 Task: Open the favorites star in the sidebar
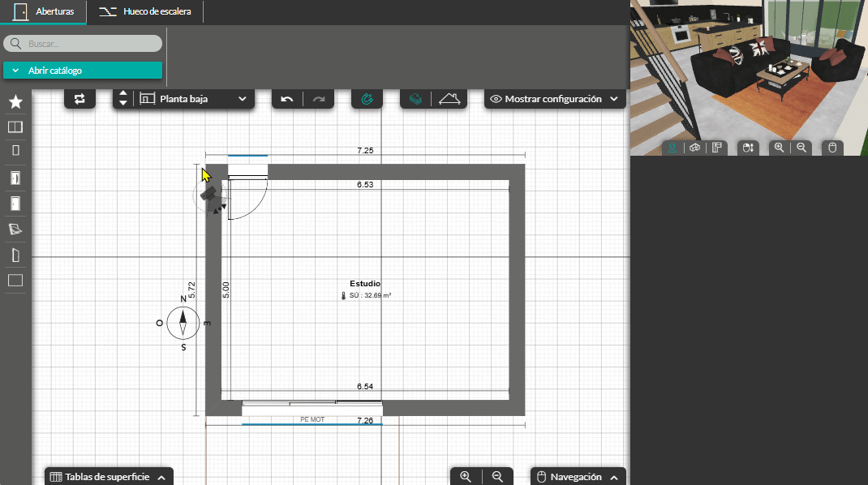(x=15, y=101)
